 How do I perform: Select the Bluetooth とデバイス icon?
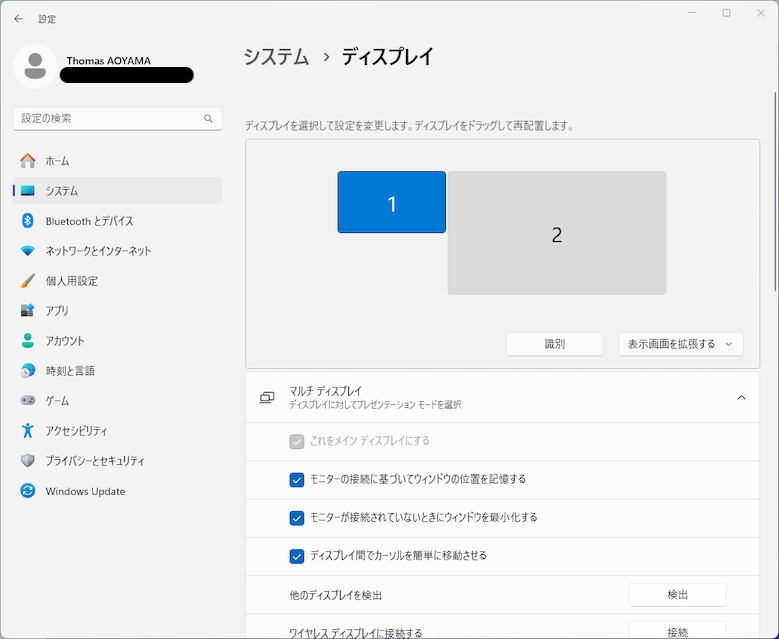[28, 221]
